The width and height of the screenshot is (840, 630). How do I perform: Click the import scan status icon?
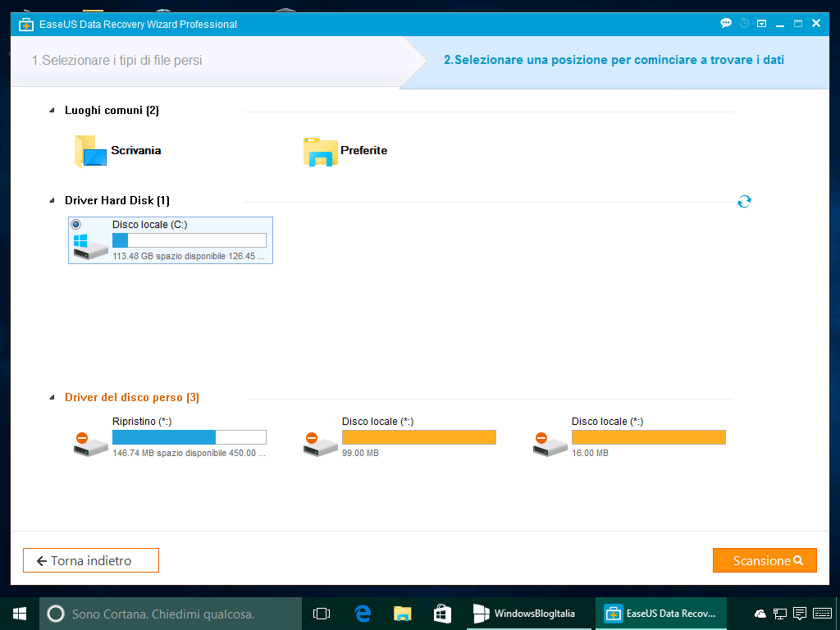tap(744, 23)
